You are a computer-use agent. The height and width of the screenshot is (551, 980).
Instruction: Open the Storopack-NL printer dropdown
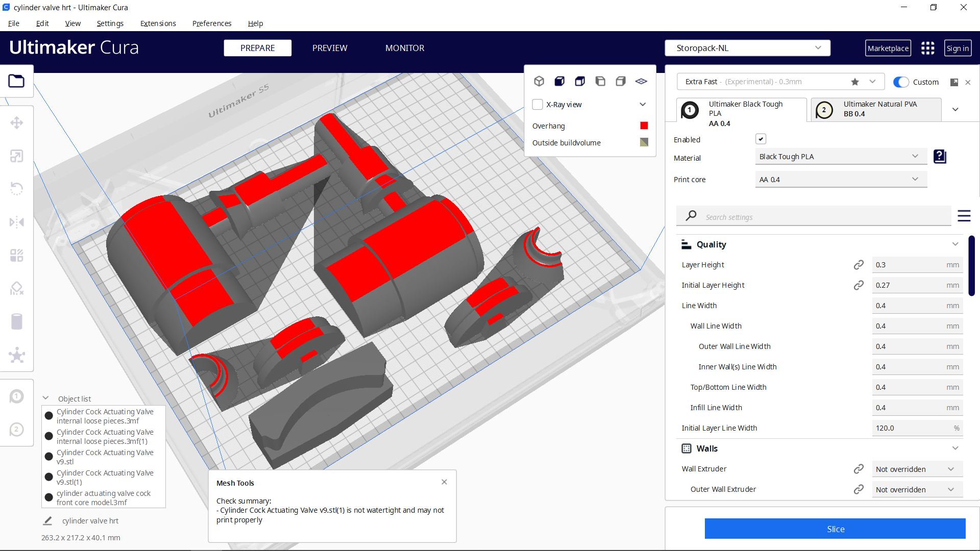[x=747, y=48]
